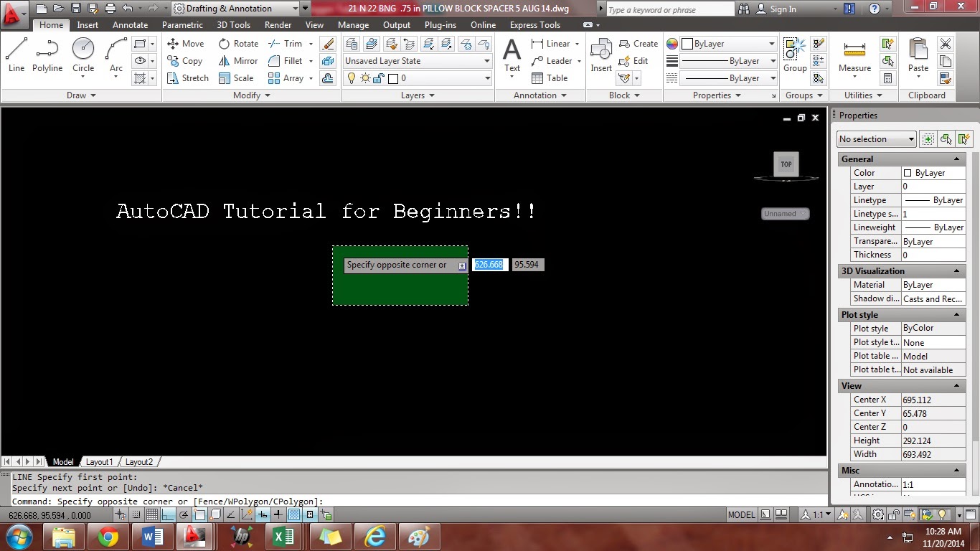Toggle Grid Display in the status bar
This screenshot has width=980, height=551.
click(x=154, y=514)
